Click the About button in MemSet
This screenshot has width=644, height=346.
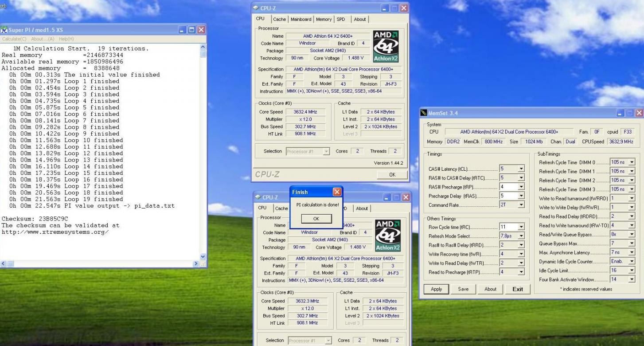(x=490, y=289)
